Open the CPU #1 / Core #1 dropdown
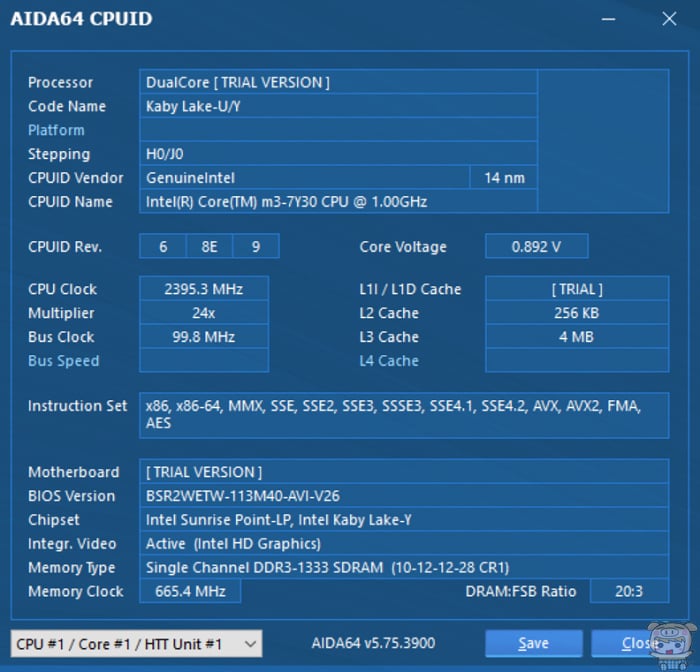The image size is (700, 672). 136,643
